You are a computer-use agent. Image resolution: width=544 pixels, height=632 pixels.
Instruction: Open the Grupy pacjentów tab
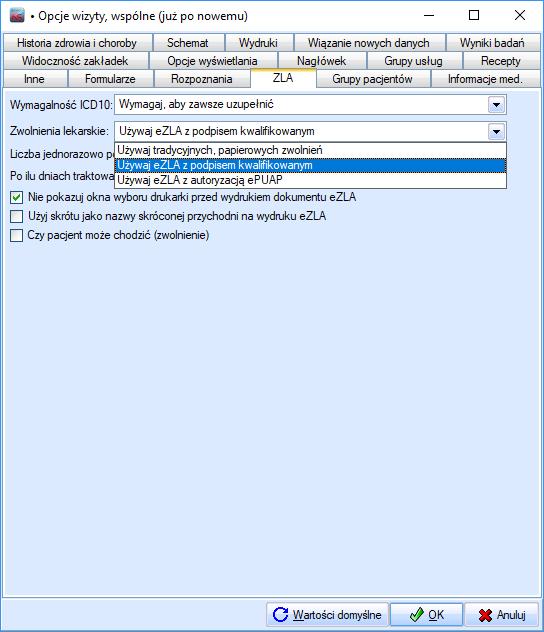point(373,79)
